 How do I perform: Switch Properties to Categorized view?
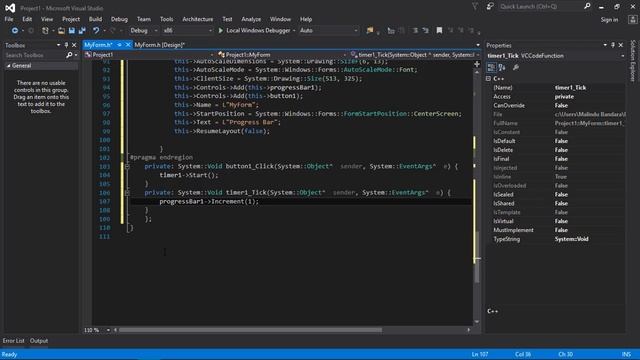tap(491, 67)
